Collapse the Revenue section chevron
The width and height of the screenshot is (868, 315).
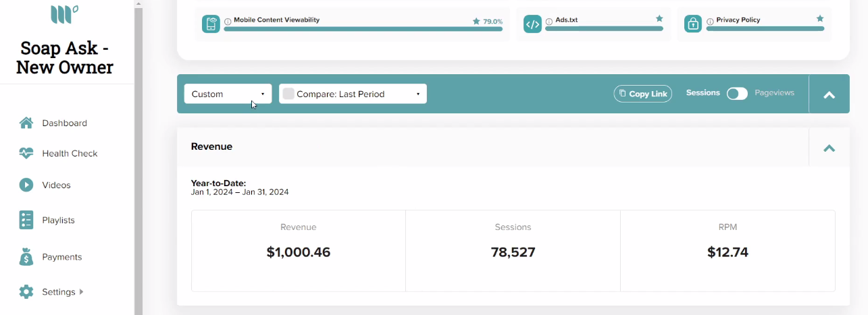(x=829, y=148)
